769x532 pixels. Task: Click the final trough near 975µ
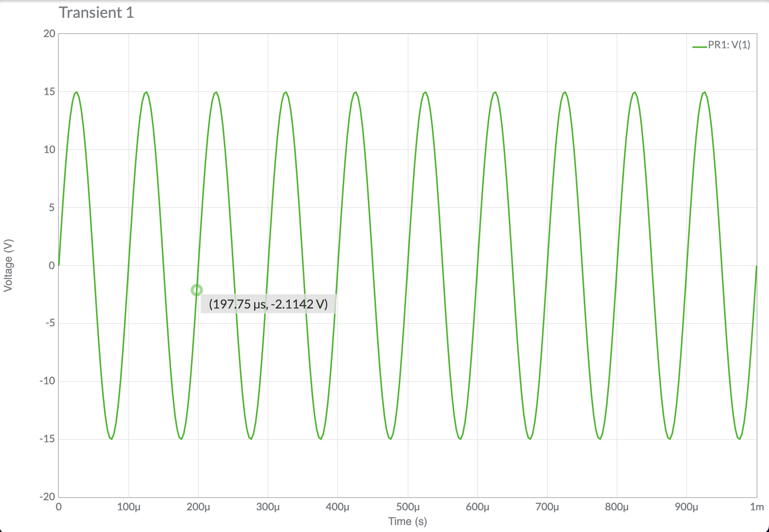click(740, 440)
